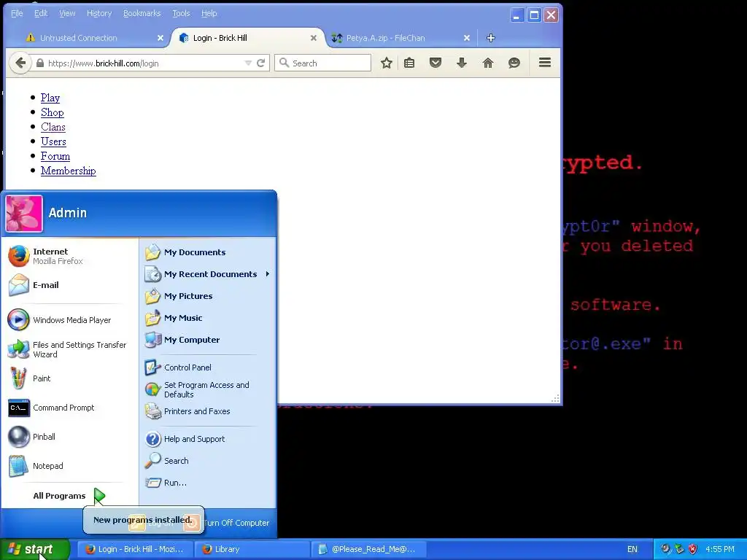Follow the Users link
Screen dimensions: 747x560
click(53, 141)
